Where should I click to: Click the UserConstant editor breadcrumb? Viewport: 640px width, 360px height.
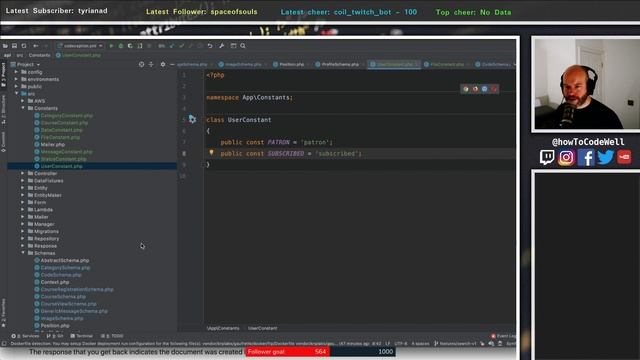click(262, 328)
